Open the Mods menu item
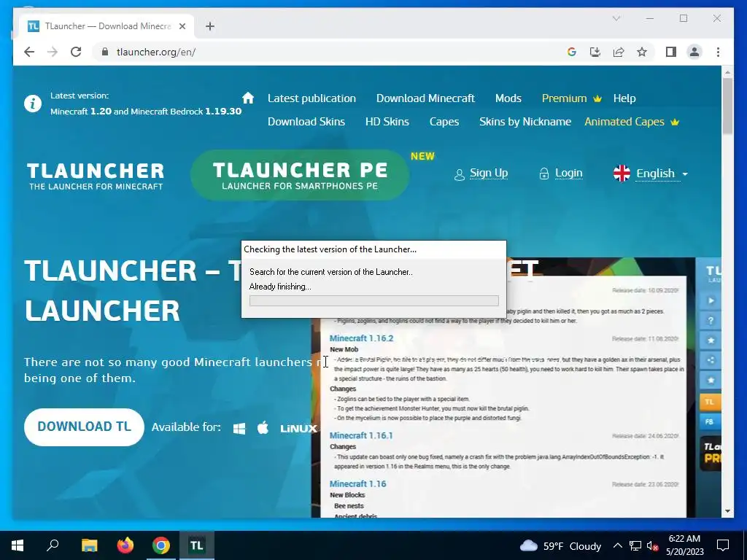Image resolution: width=747 pixels, height=560 pixels. tap(508, 98)
